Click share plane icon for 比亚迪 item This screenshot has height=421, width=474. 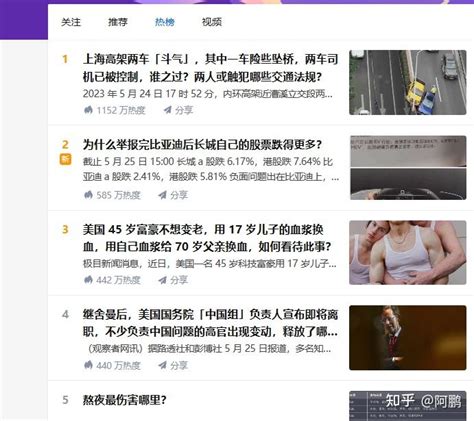163,195
